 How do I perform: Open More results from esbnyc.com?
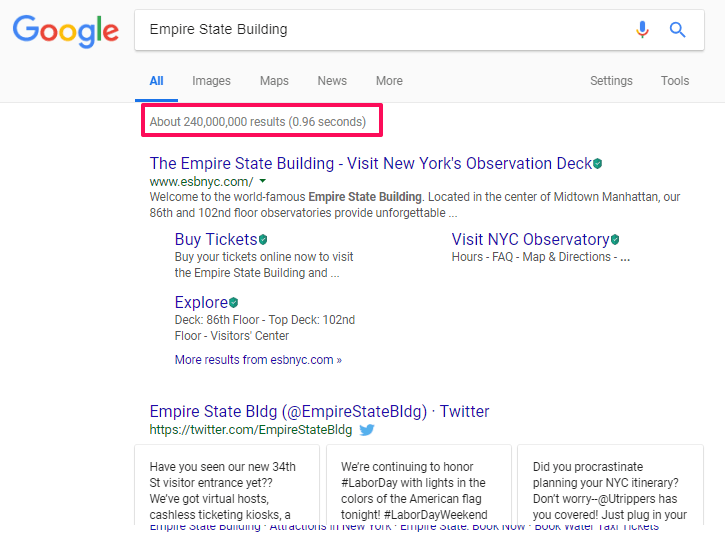(x=258, y=360)
